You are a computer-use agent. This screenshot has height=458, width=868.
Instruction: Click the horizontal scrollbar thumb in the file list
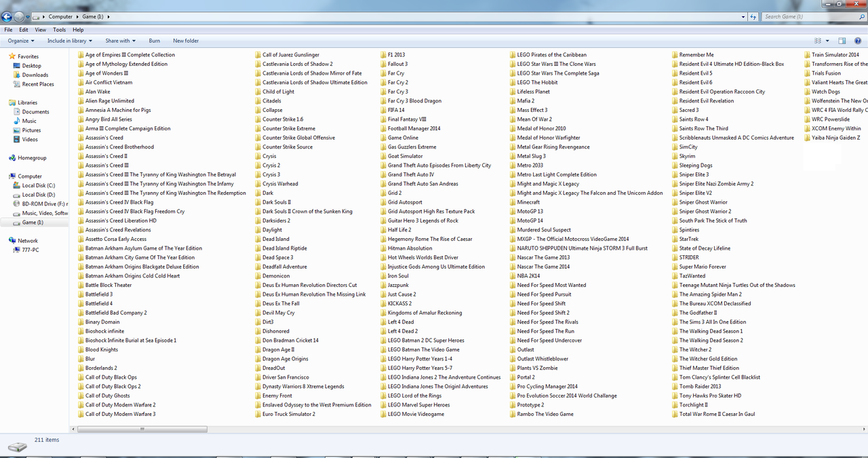tap(142, 430)
